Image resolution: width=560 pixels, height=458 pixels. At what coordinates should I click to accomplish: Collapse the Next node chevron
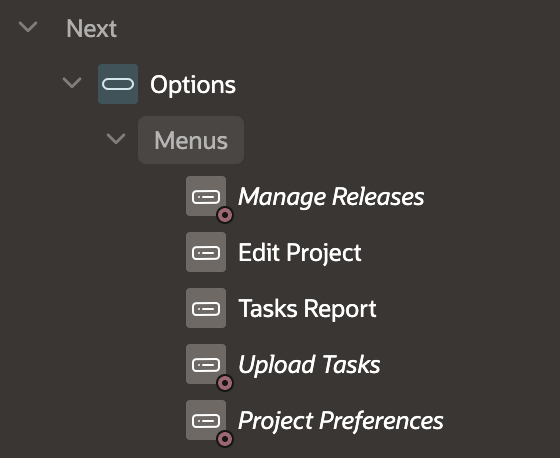(28, 27)
